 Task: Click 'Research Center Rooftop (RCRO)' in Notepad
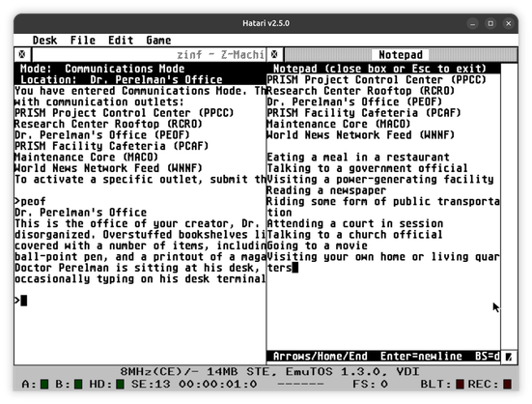(x=361, y=91)
